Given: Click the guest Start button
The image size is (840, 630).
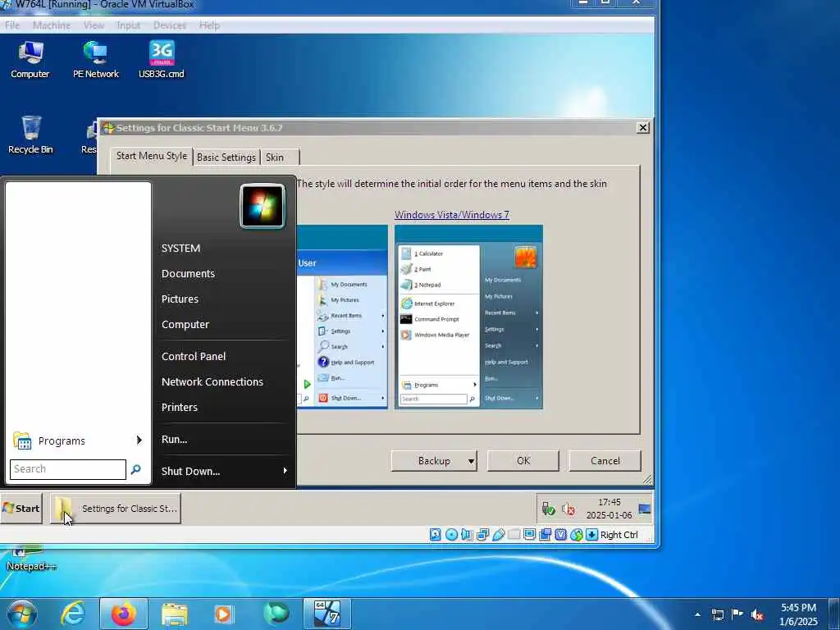Looking at the screenshot, I should click(x=21, y=509).
